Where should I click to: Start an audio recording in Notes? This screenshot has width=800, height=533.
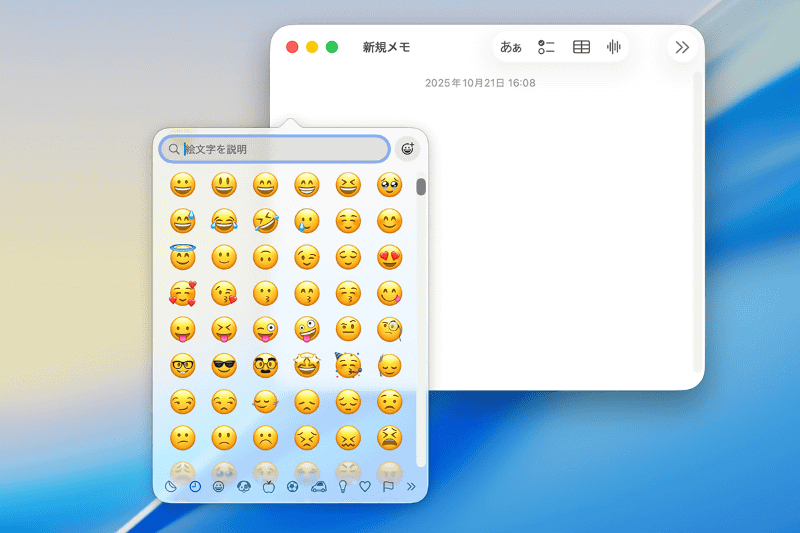pyautogui.click(x=614, y=47)
